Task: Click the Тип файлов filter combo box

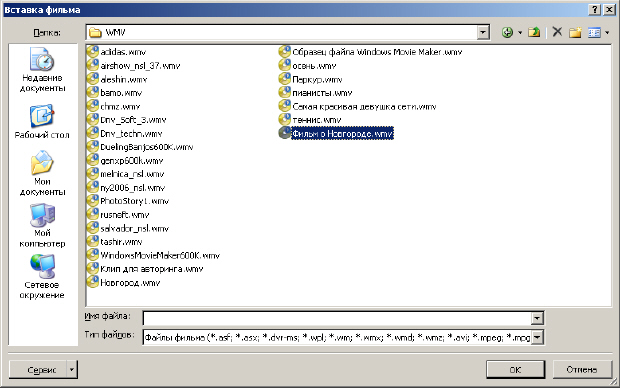Action: point(343,337)
